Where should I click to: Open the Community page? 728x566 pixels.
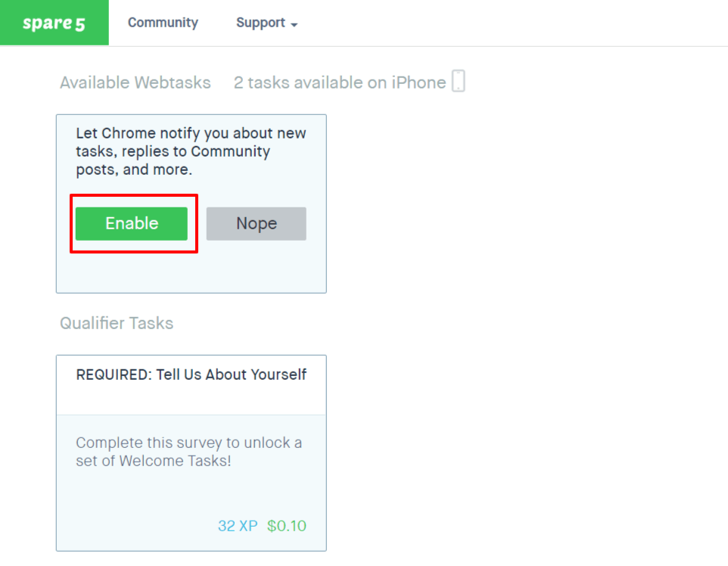tap(163, 22)
